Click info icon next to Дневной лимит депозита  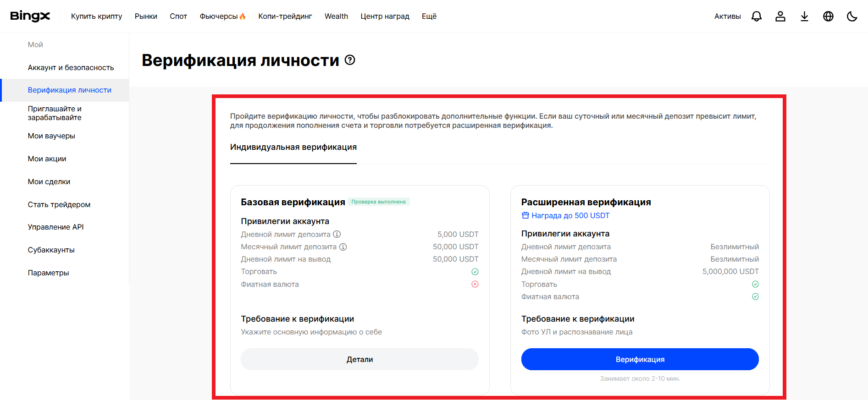coord(337,234)
